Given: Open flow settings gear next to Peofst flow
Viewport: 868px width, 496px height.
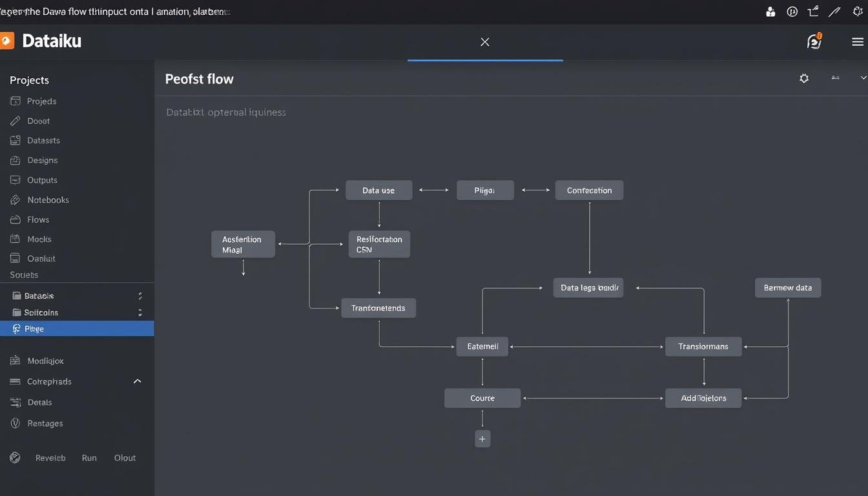Looking at the screenshot, I should pyautogui.click(x=804, y=78).
